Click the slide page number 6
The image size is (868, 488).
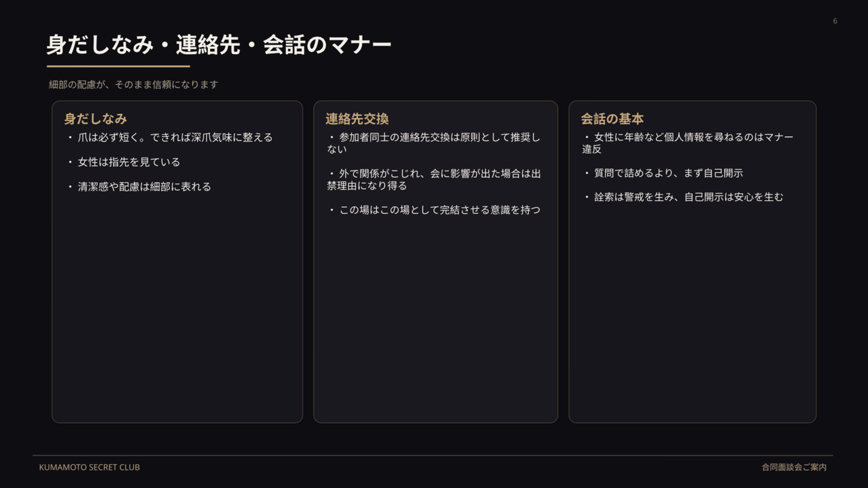coord(835,21)
